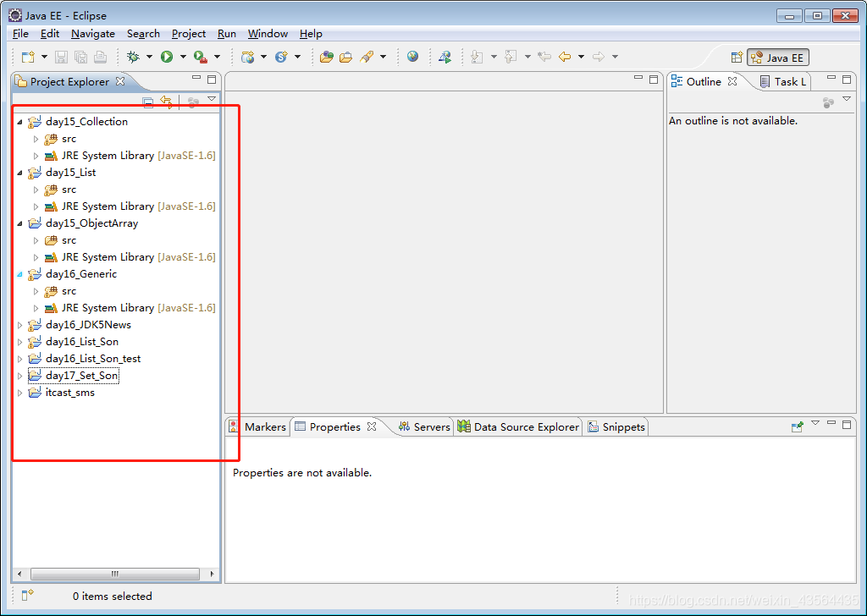Click the status bar icon at bottom left

(27, 596)
